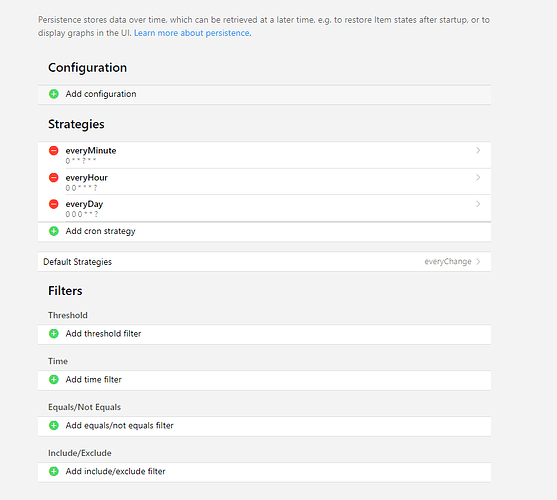Select the Default Strategies row label
The height and width of the screenshot is (500, 557).
(x=77, y=262)
